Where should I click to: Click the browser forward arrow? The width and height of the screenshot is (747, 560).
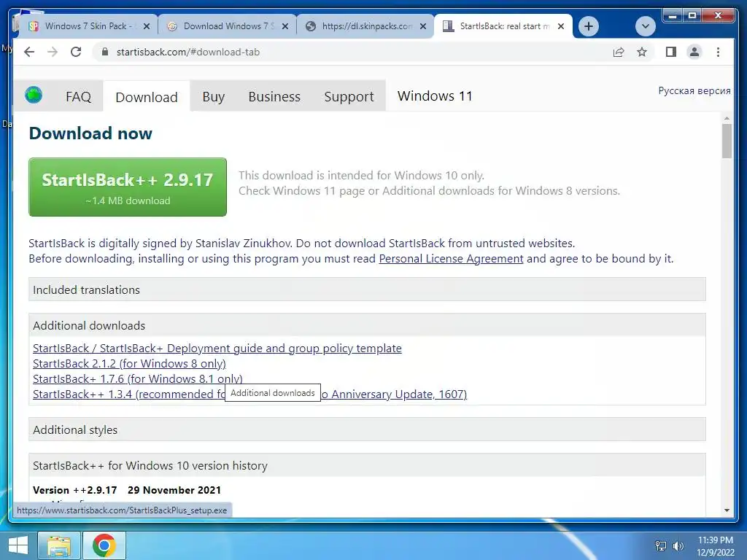pyautogui.click(x=53, y=52)
